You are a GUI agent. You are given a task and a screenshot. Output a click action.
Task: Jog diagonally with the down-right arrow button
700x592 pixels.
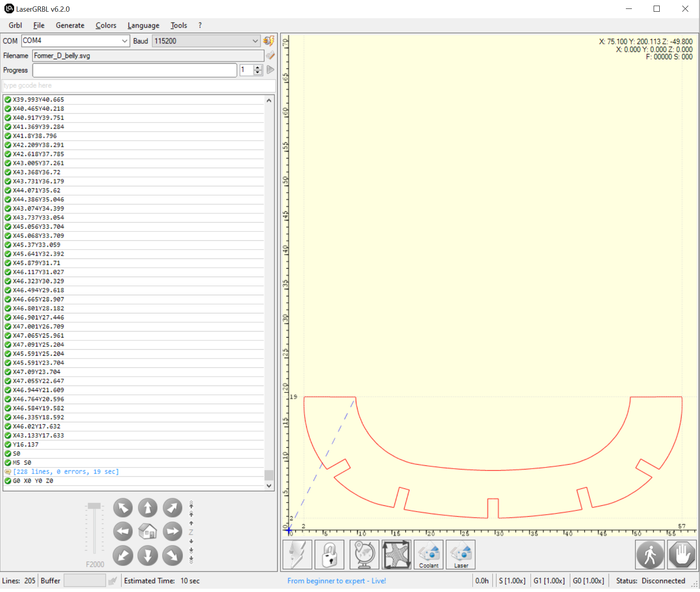(x=172, y=555)
